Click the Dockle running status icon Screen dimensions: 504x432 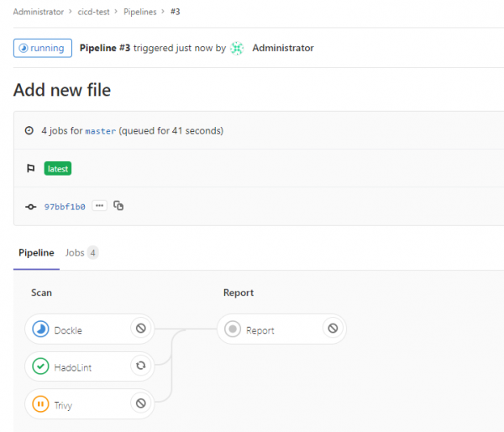tap(40, 329)
